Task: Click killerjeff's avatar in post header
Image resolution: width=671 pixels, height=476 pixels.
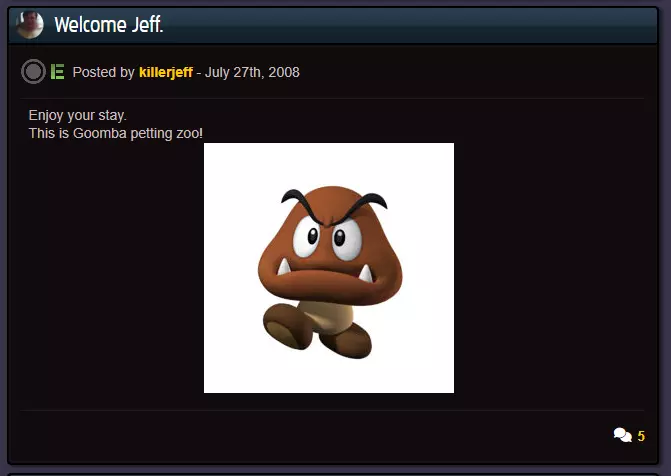Action: pyautogui.click(x=30, y=25)
